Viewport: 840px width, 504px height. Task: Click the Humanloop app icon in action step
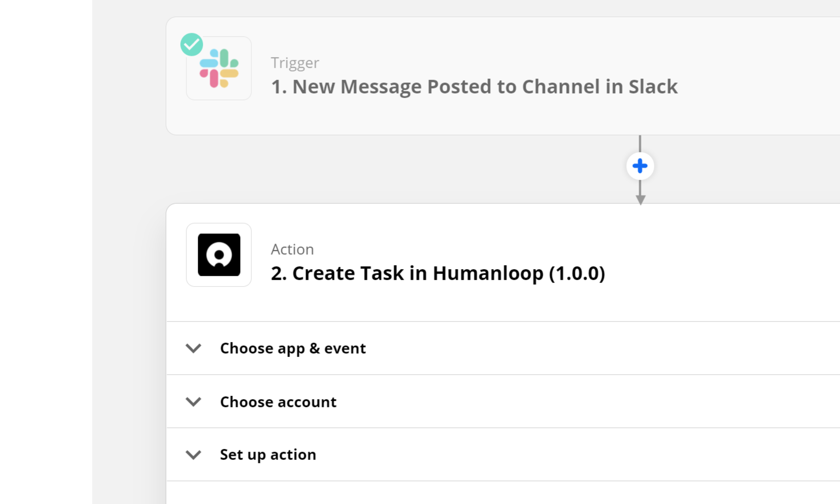tap(219, 255)
